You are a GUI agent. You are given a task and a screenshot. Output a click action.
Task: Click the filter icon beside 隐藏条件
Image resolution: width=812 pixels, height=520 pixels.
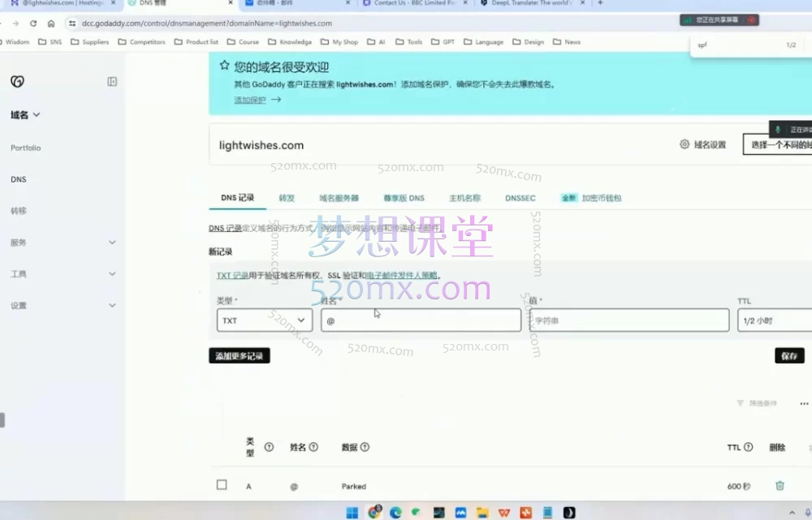(x=740, y=403)
